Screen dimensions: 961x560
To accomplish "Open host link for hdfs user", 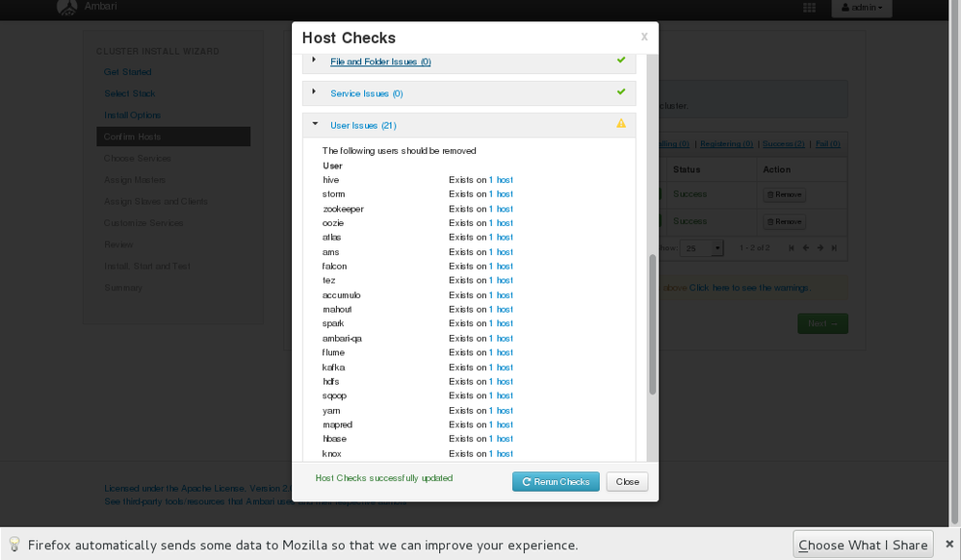I will pyautogui.click(x=501, y=381).
